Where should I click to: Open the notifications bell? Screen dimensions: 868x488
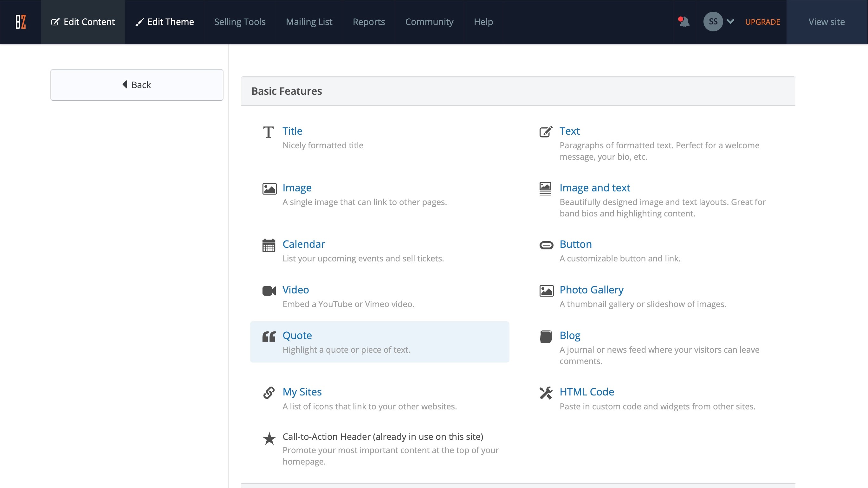point(684,22)
